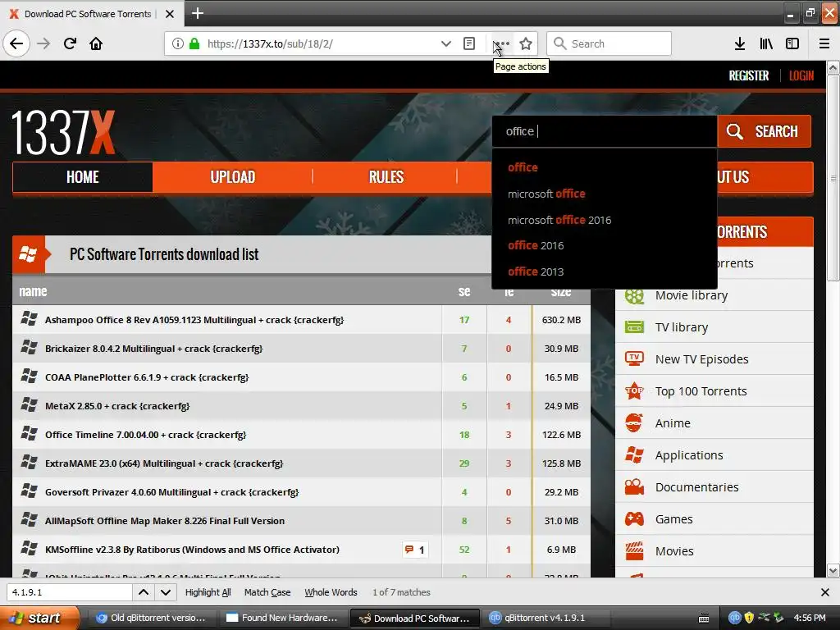Click the Top 100 Torrents star icon
Screen dimensions: 840x630
(x=634, y=391)
